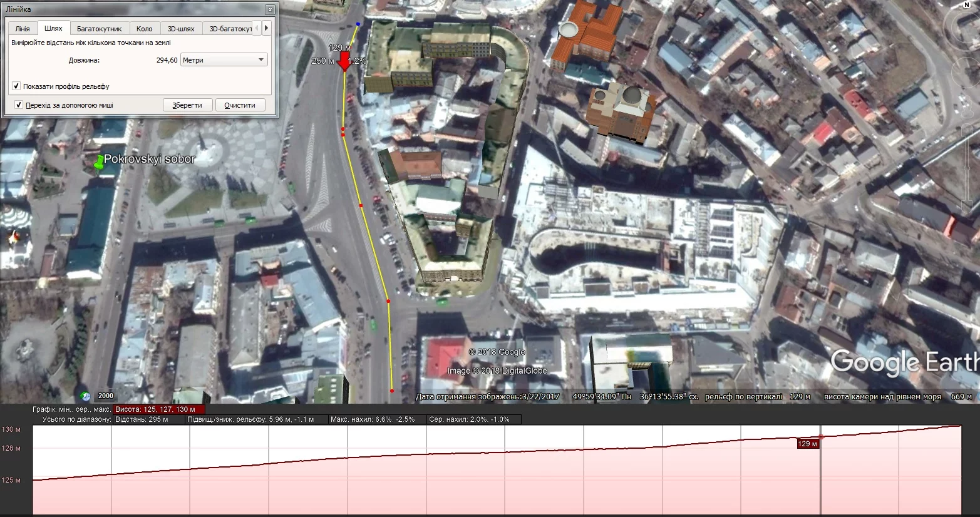Select the Коло tab
This screenshot has width=980, height=517.
145,29
